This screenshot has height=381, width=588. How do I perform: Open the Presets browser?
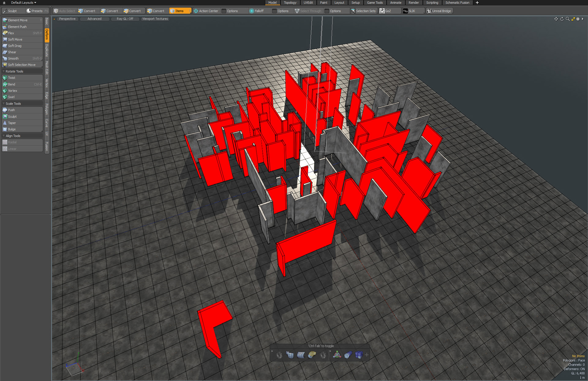point(37,11)
